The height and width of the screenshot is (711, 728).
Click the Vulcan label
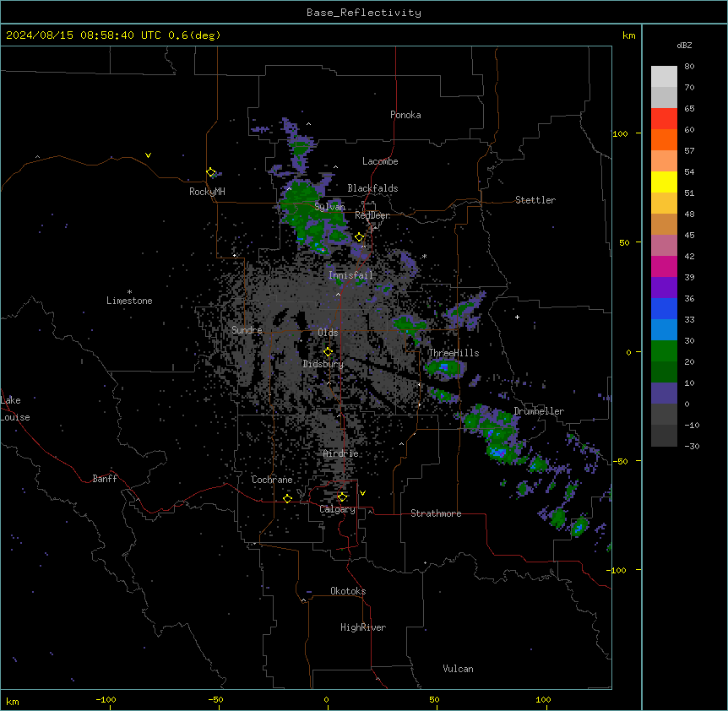pos(459,669)
